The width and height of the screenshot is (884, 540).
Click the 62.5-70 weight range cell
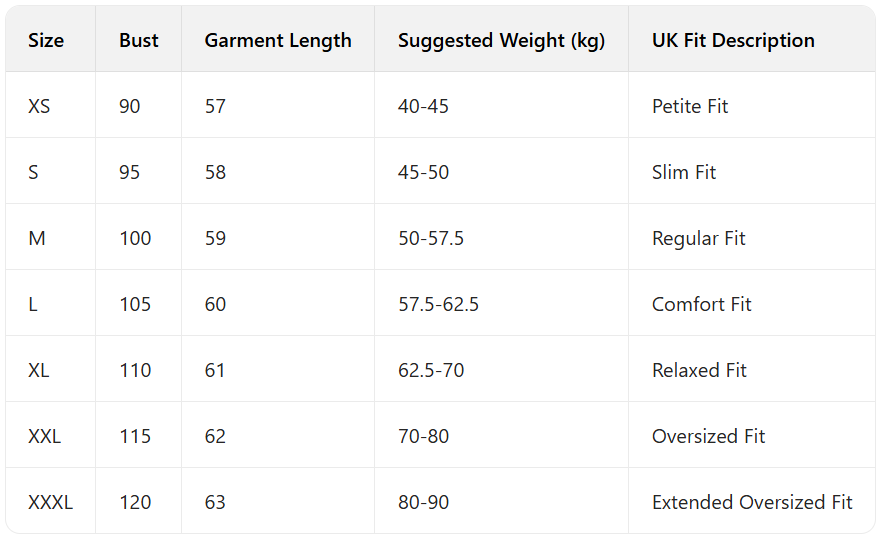[x=431, y=370]
